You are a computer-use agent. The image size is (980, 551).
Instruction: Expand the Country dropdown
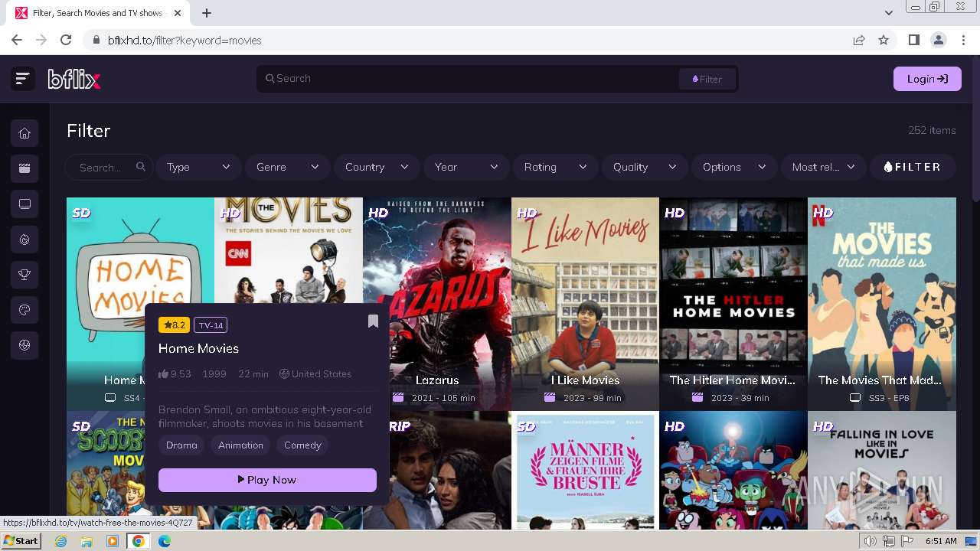(377, 167)
